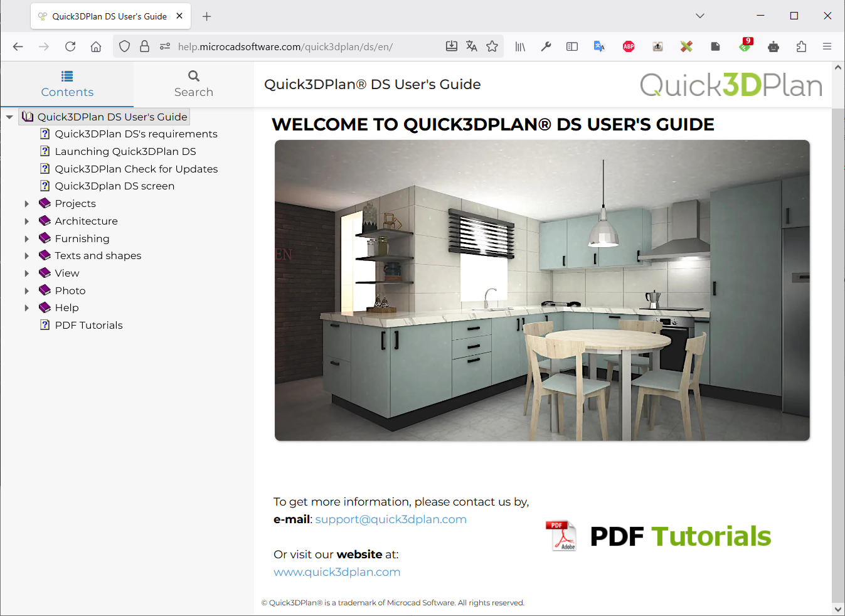The height and width of the screenshot is (616, 845).
Task: Expand the Architecture section arrow
Action: pyautogui.click(x=26, y=221)
